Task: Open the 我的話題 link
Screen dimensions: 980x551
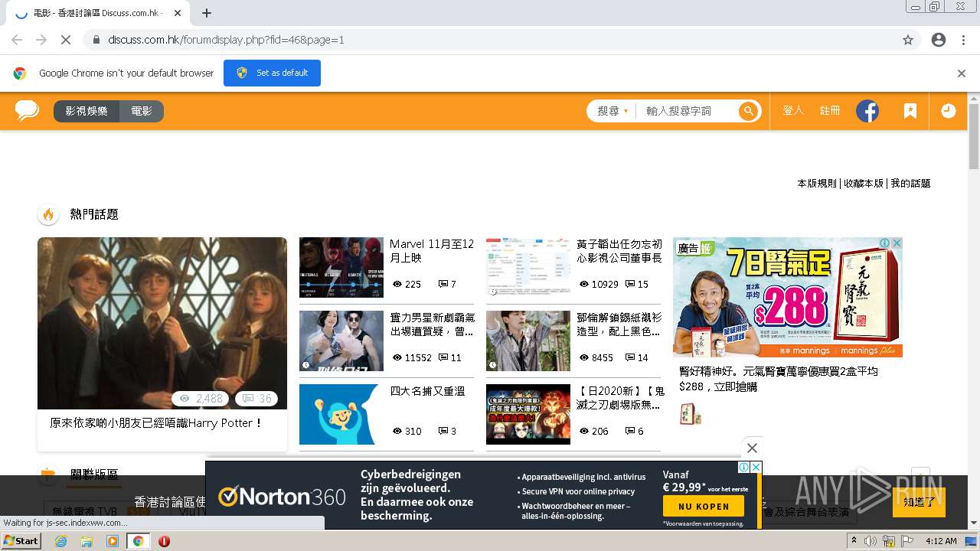Action: [910, 184]
